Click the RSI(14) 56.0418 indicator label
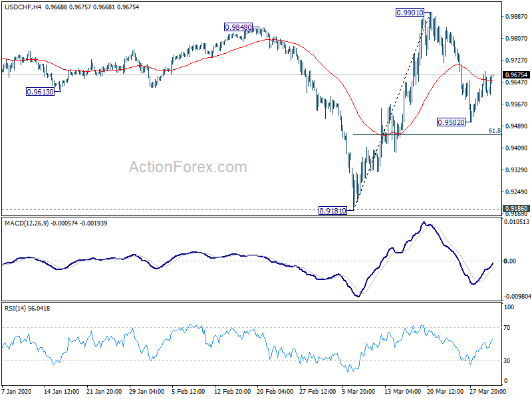Screen dimensions: 532x399 pyautogui.click(x=27, y=309)
